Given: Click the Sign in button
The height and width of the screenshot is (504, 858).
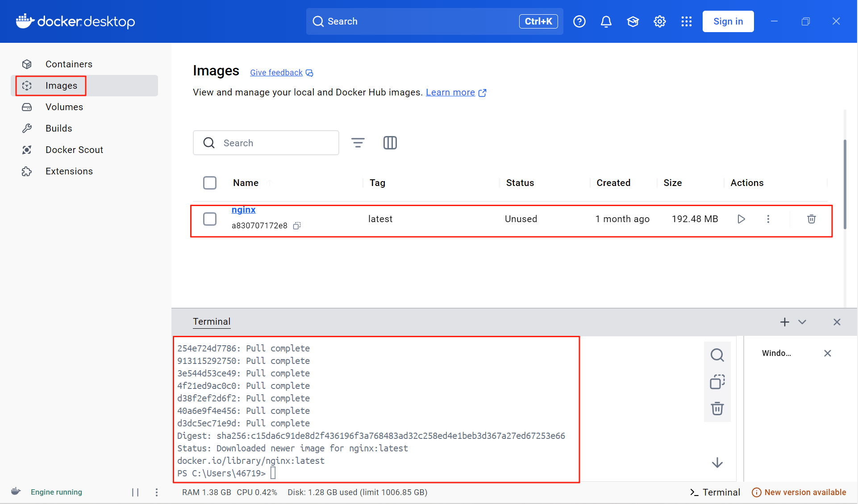Looking at the screenshot, I should 728,21.
